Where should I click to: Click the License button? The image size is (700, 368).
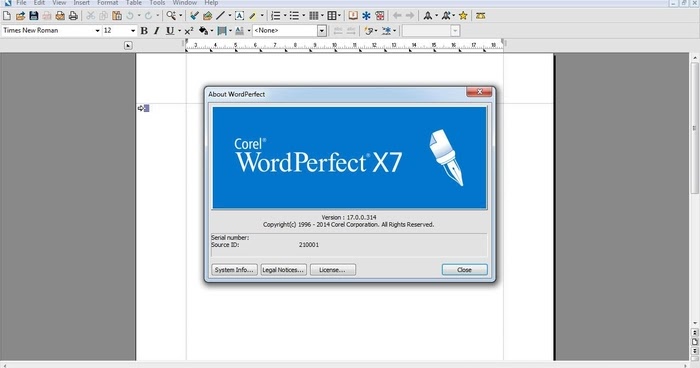tap(333, 270)
